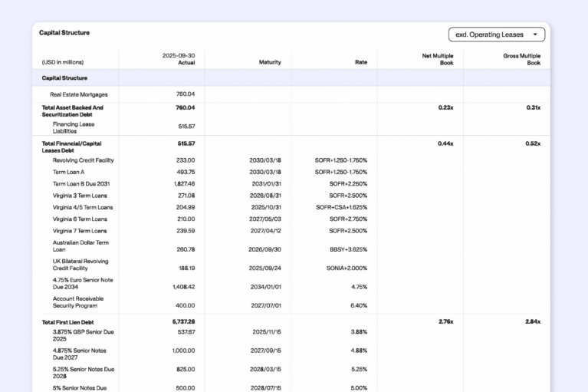Click Total Asset Backed And Securitization Debt
Screen dimensions: 588x392
tap(72, 111)
